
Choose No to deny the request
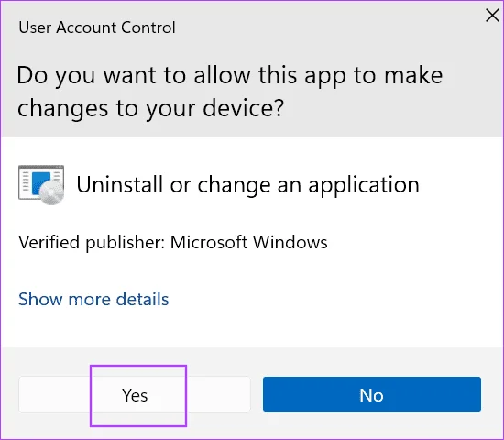372,394
